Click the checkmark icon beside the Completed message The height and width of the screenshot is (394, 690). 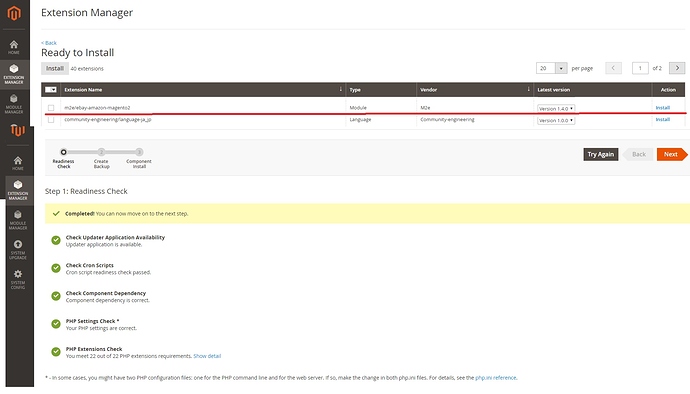click(56, 214)
